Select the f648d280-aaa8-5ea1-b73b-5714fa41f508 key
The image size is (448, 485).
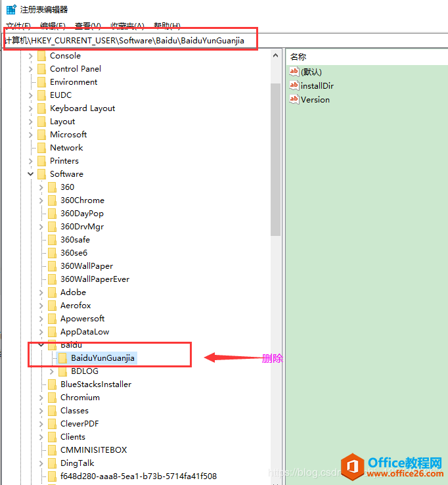139,476
